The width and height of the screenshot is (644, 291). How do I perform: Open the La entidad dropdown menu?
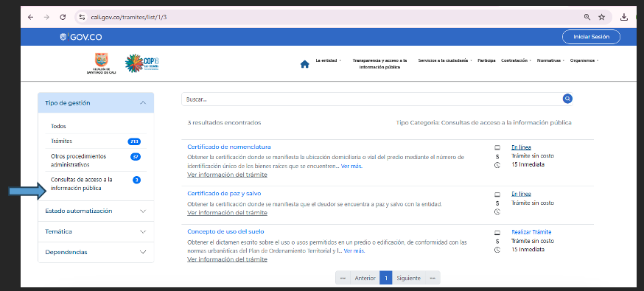[328, 60]
